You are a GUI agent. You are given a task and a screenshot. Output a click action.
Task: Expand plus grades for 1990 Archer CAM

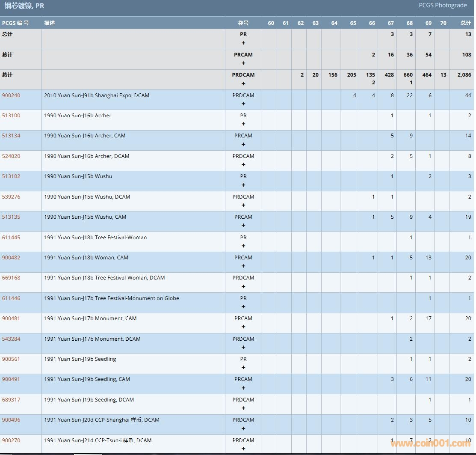[x=243, y=144]
